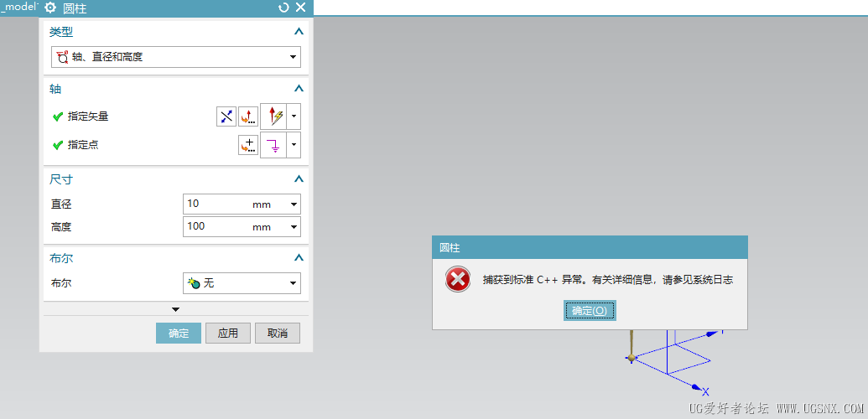Collapse the 布尔 section
Screen dimensions: 868x419
[x=299, y=257]
